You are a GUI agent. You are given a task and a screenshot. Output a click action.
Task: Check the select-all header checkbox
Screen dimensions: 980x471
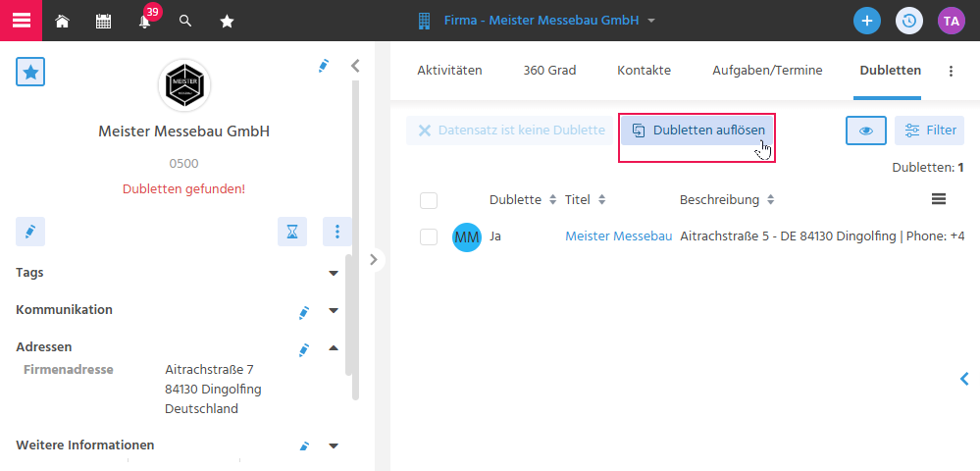[x=428, y=201]
